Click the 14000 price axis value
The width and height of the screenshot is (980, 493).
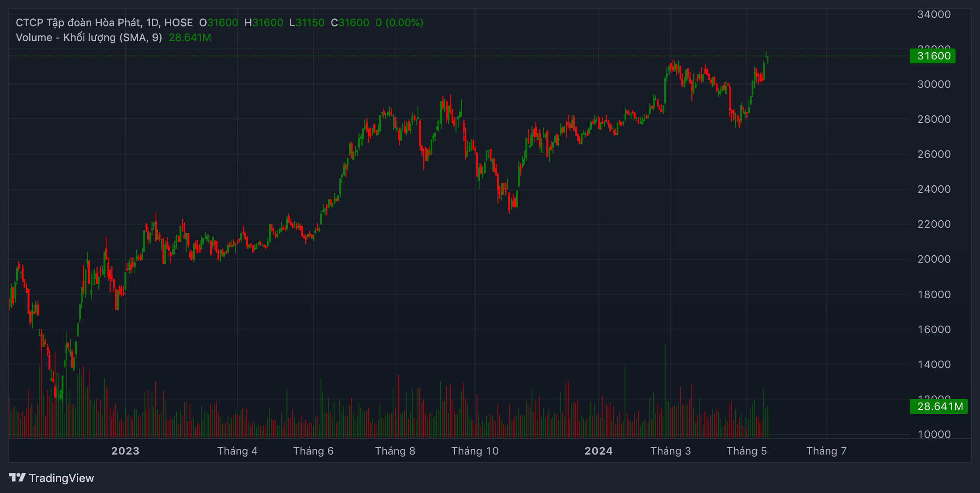click(x=934, y=365)
